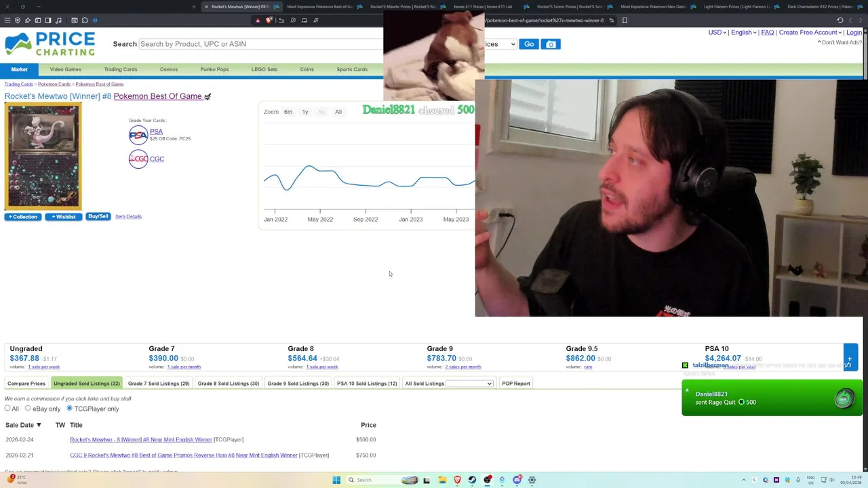Image resolution: width=868 pixels, height=488 pixels.
Task: Expand Don't Want Ads link
Action: 840,43
